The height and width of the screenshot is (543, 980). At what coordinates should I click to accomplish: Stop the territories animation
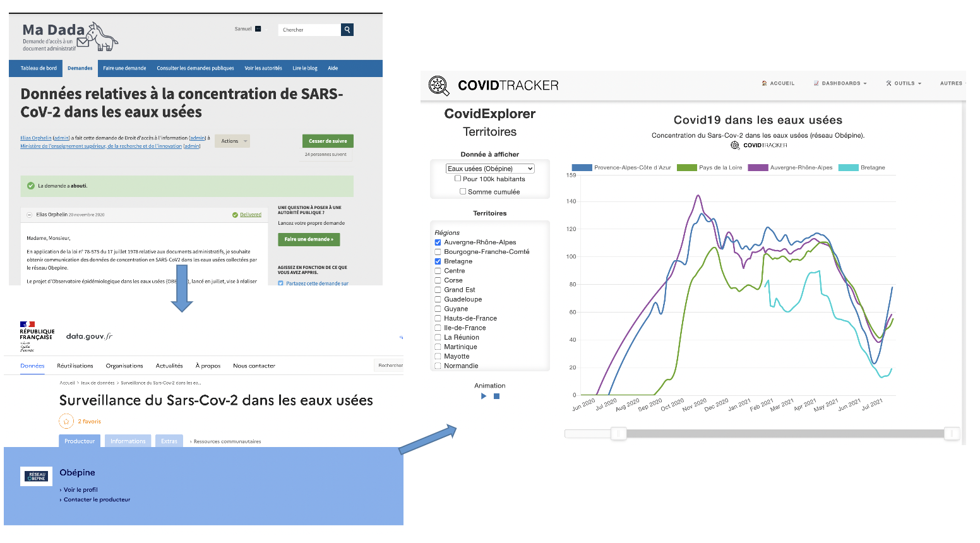[497, 397]
